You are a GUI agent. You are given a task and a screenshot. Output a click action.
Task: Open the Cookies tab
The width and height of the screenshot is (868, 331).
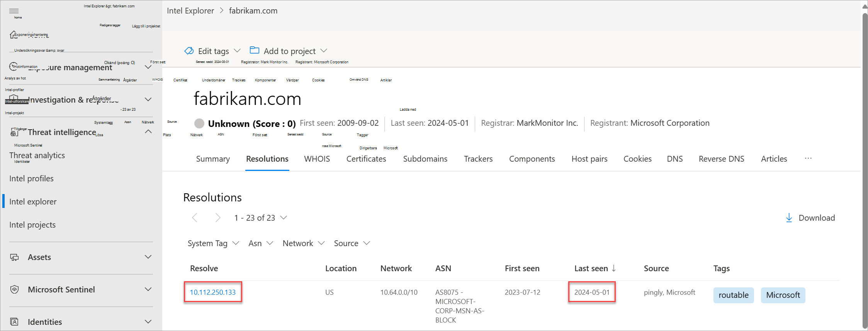[x=637, y=159]
